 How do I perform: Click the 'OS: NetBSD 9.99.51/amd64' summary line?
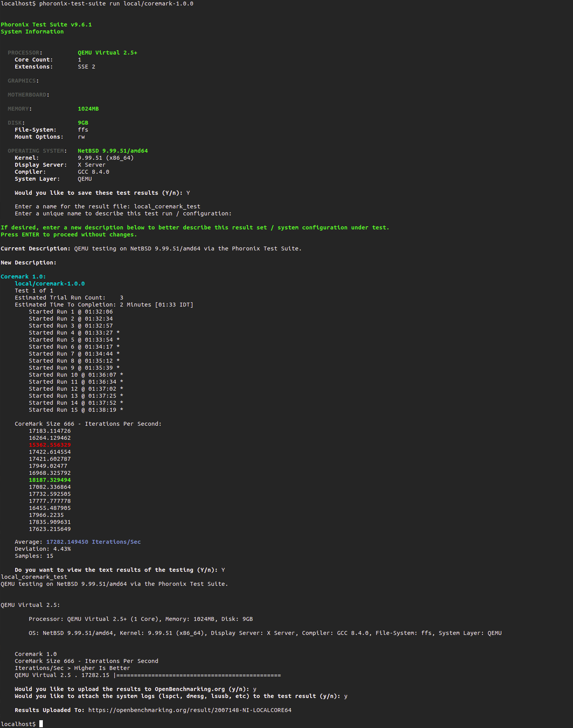(x=265, y=633)
